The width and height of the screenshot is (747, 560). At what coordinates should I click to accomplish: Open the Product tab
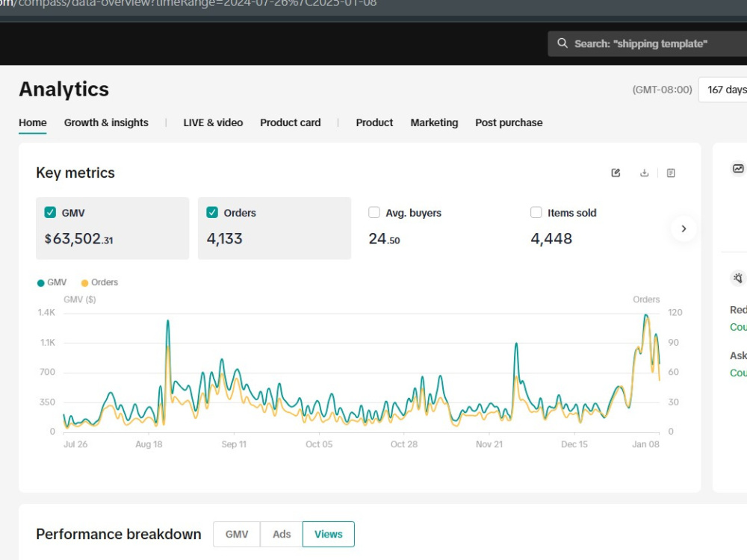[374, 123]
